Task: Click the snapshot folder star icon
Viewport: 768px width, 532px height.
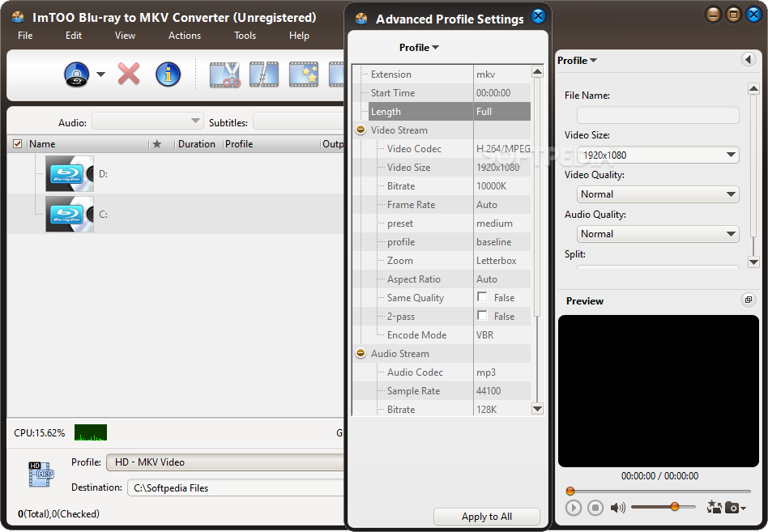Action: coord(714,507)
